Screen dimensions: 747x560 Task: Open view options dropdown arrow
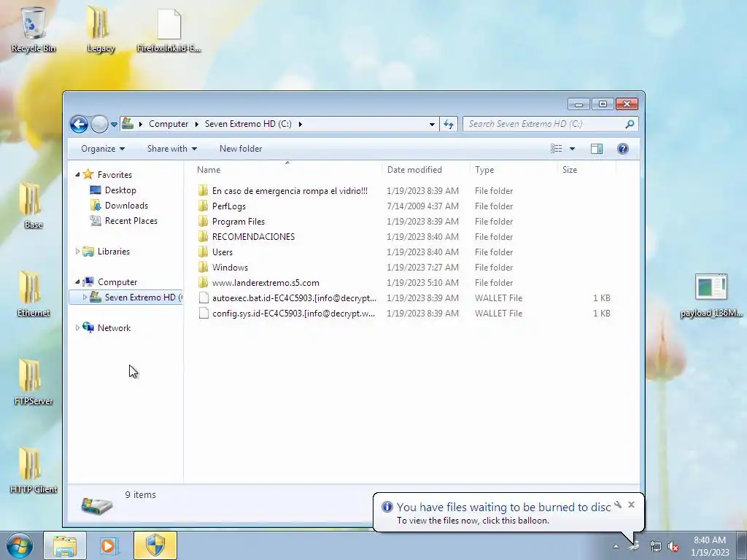(572, 149)
